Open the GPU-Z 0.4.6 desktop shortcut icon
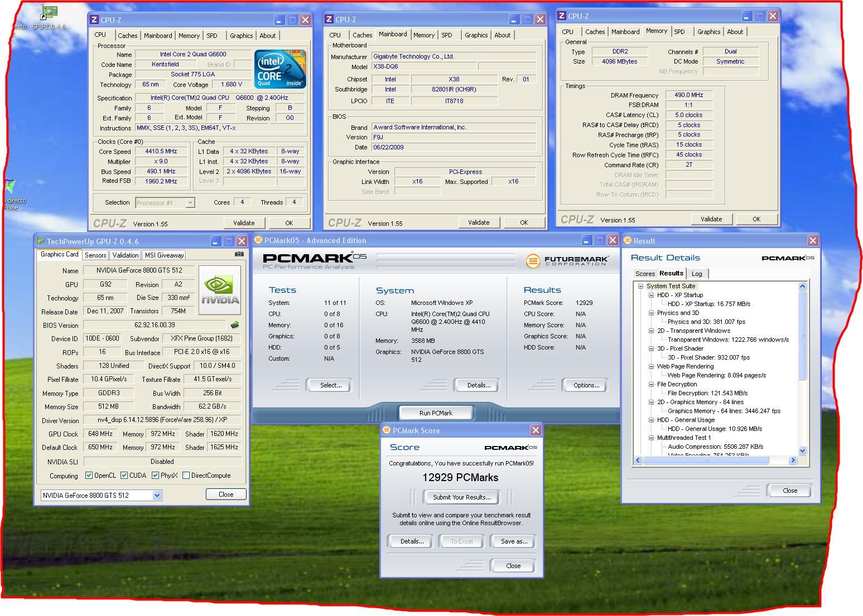This screenshot has width=863, height=616. pyautogui.click(x=49, y=17)
